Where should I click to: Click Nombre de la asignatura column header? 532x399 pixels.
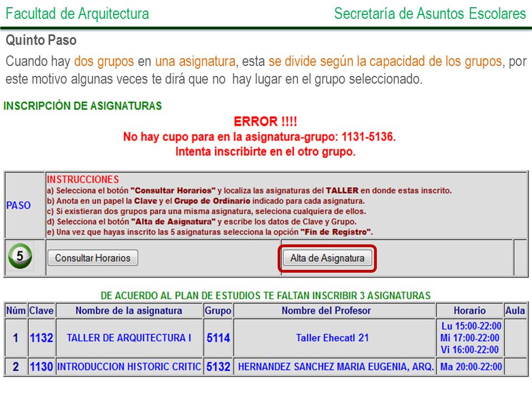(x=129, y=310)
